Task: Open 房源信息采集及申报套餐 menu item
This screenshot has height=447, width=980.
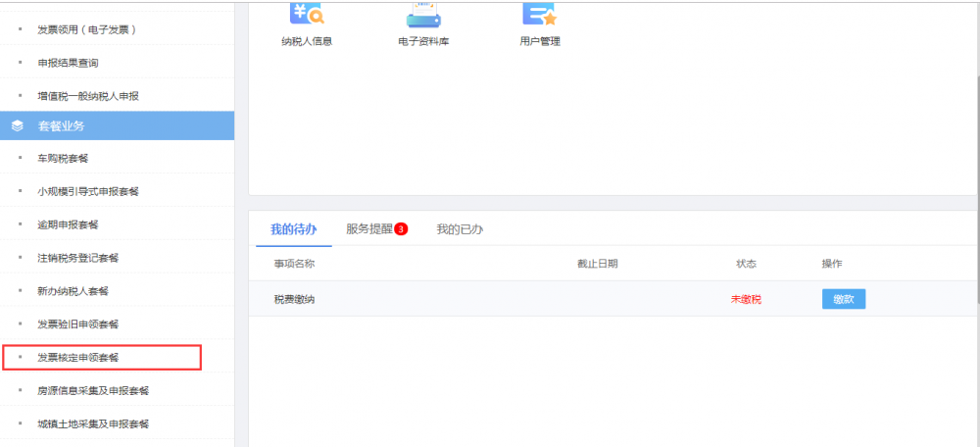Action: pos(93,391)
